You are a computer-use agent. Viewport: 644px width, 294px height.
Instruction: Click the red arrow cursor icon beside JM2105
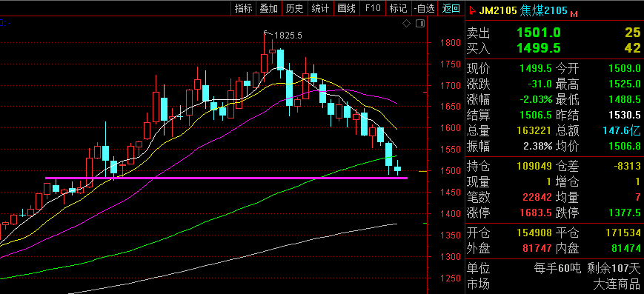(x=472, y=10)
